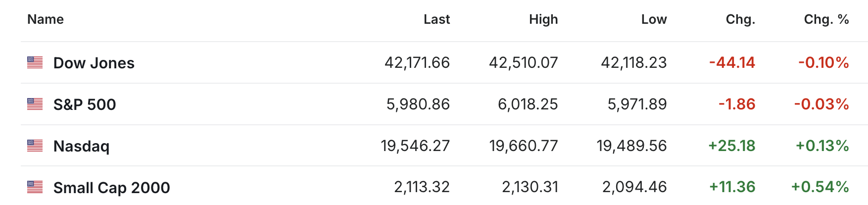
Task: Sort by the Low column header
Action: point(654,19)
